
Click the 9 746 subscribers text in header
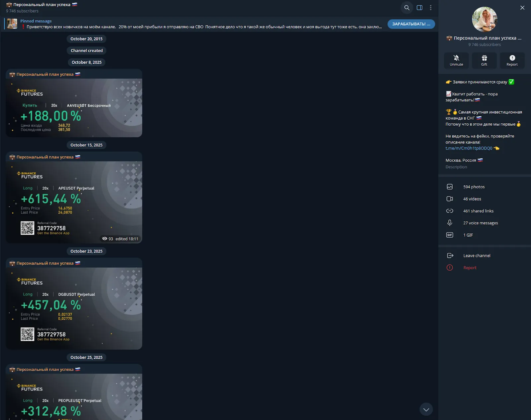(22, 11)
